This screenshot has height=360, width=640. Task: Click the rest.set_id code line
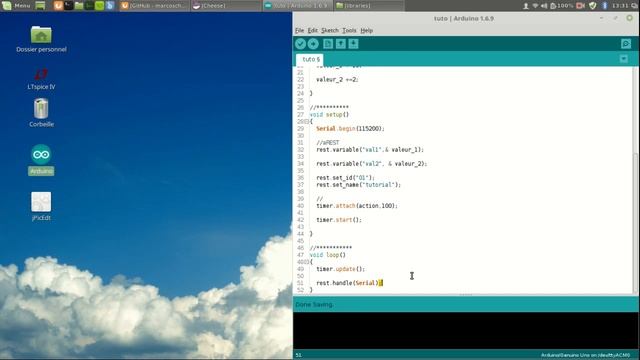click(x=345, y=178)
